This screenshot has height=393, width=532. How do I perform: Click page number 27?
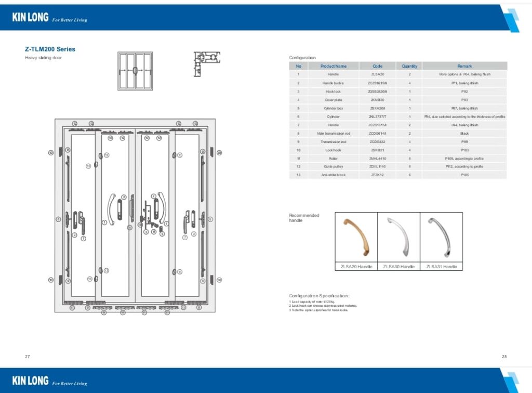pos(28,357)
